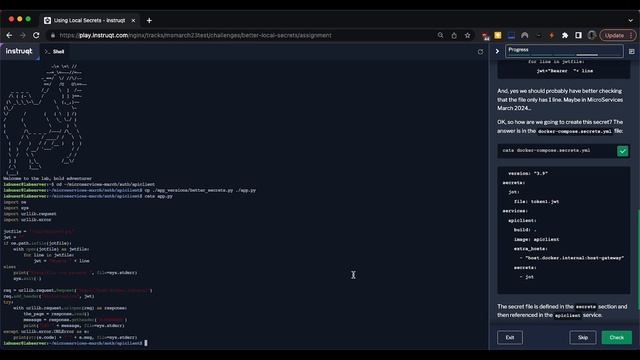Click the Instruqt logo

tap(19, 51)
